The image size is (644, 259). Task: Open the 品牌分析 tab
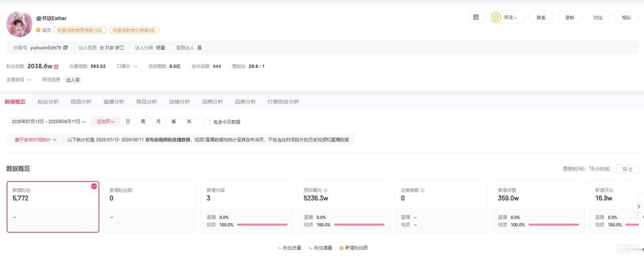[x=212, y=102]
